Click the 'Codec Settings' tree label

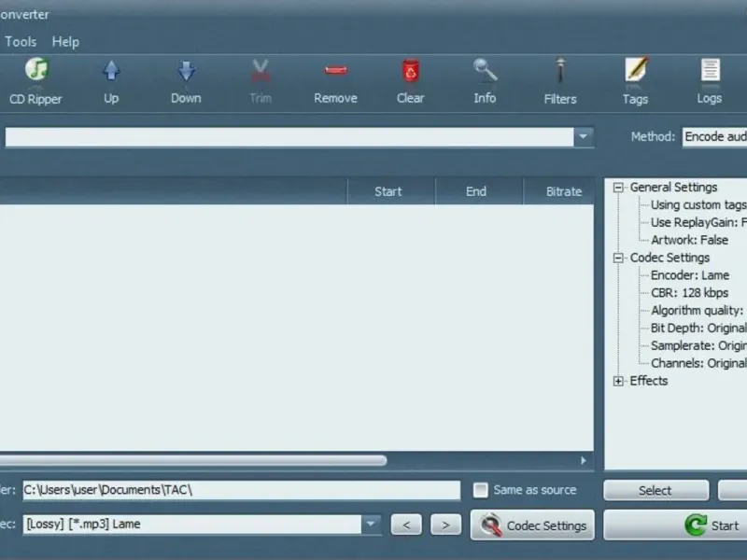pyautogui.click(x=669, y=258)
